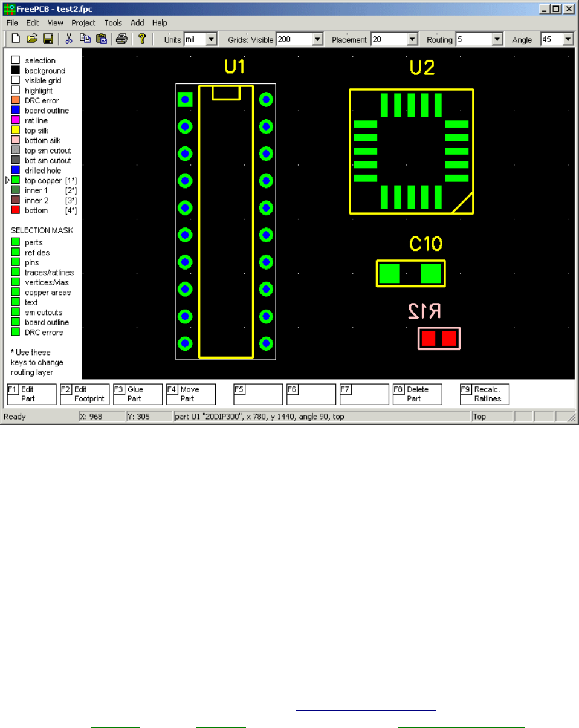Viewport: 579px width, 728px height.
Task: Open the Angle dropdown
Action: click(x=568, y=39)
